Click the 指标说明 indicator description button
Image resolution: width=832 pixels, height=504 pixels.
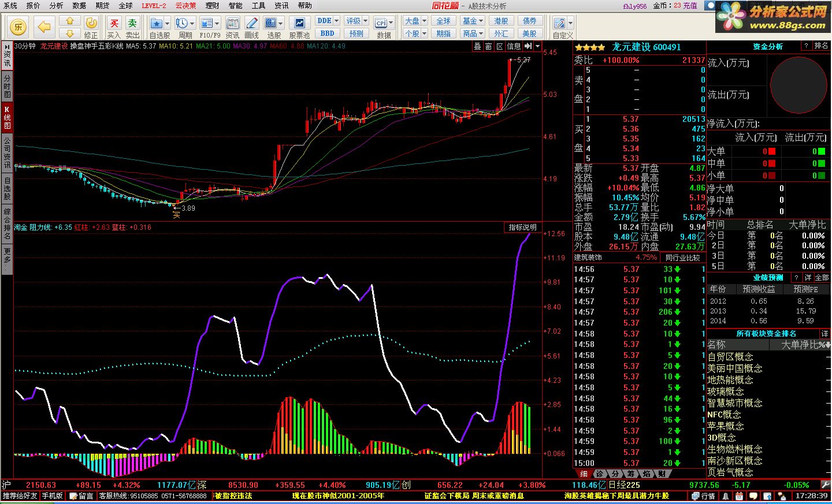[x=522, y=227]
